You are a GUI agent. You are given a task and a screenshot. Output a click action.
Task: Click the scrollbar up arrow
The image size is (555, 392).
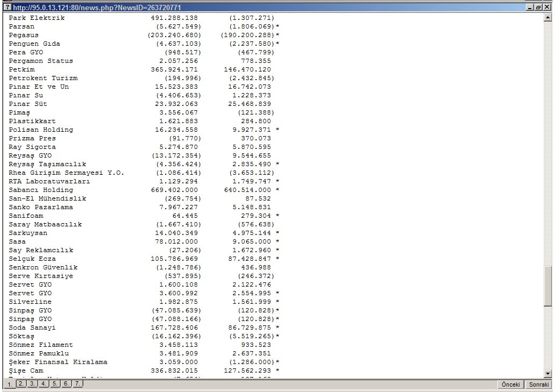tap(547, 17)
